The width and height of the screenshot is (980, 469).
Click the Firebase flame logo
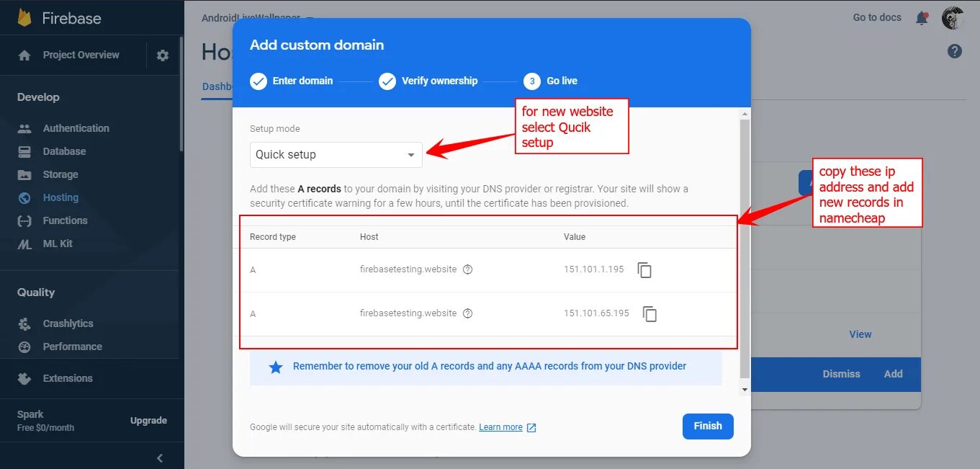pyautogui.click(x=24, y=17)
